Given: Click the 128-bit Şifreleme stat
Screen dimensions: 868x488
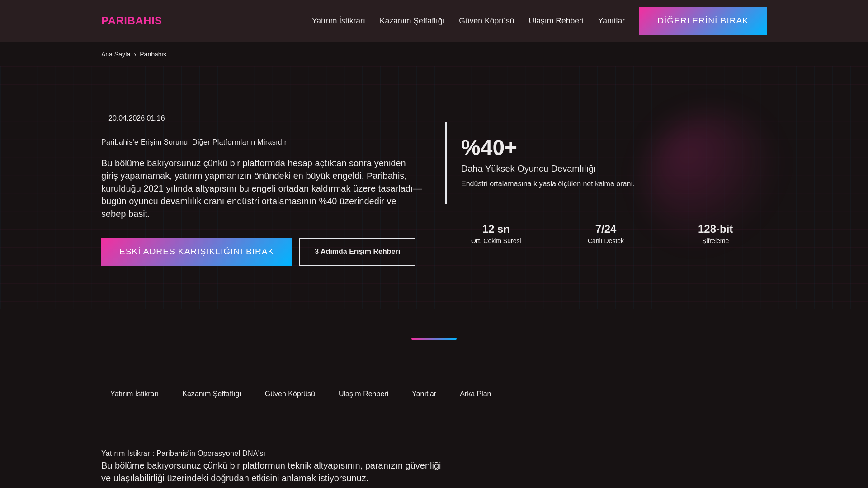Looking at the screenshot, I should (715, 234).
